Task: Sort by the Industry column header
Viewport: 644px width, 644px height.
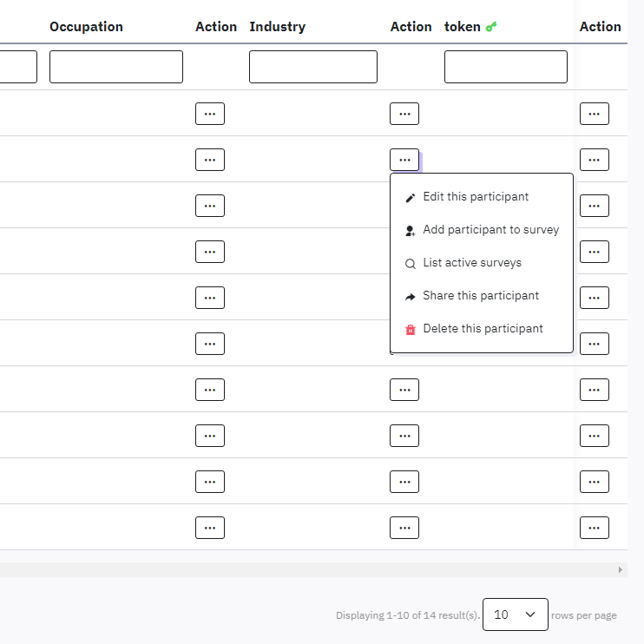Action: pos(277,27)
